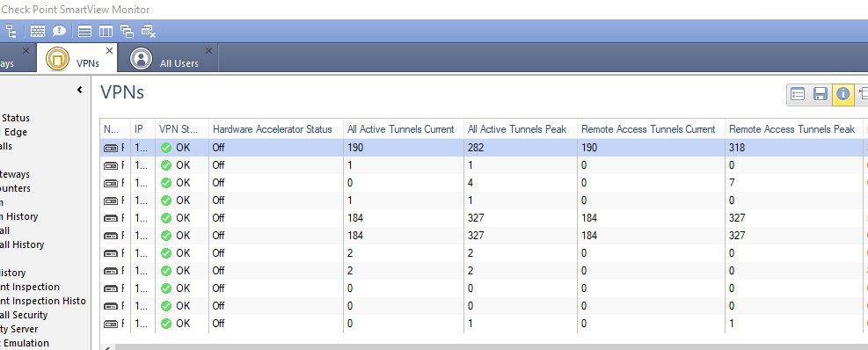This screenshot has width=868, height=350.
Task: Select sidebar item 'n History'
Action: tap(18, 216)
